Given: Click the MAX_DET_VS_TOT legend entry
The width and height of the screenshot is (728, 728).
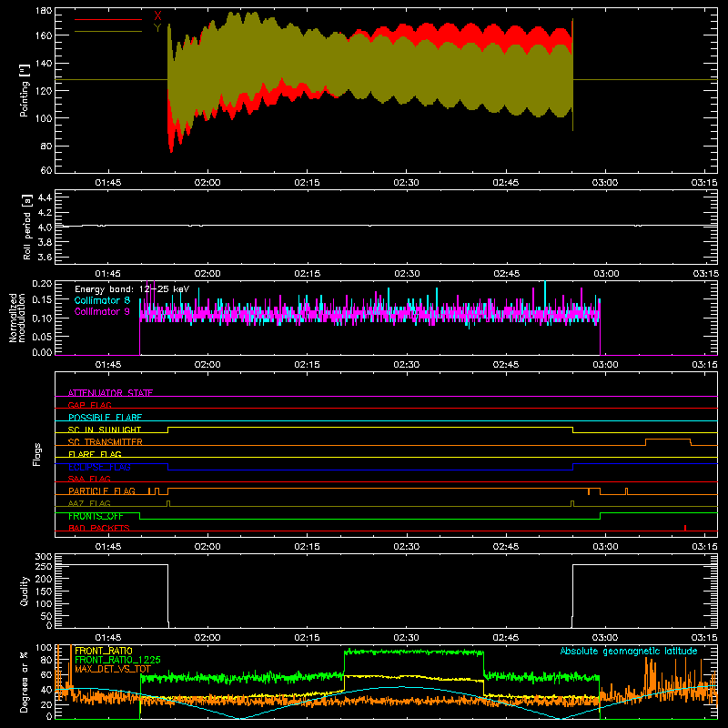Looking at the screenshot, I should pos(113,669).
